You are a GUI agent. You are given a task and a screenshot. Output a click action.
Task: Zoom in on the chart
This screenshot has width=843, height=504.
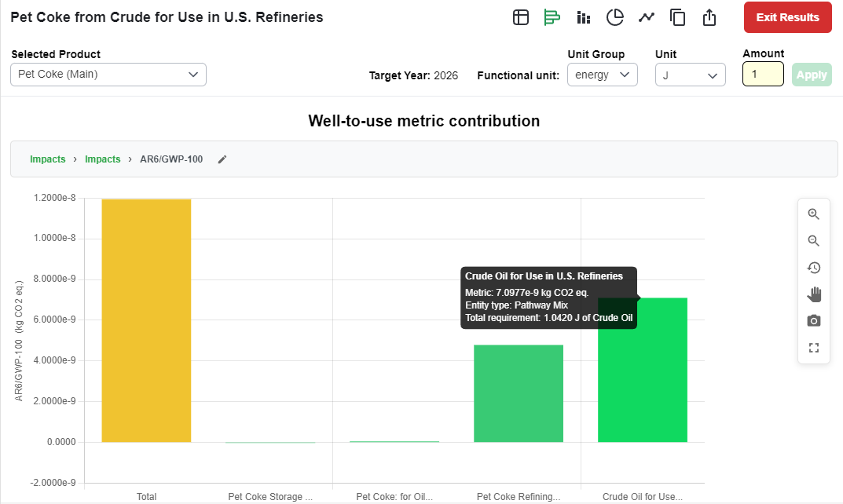(813, 214)
